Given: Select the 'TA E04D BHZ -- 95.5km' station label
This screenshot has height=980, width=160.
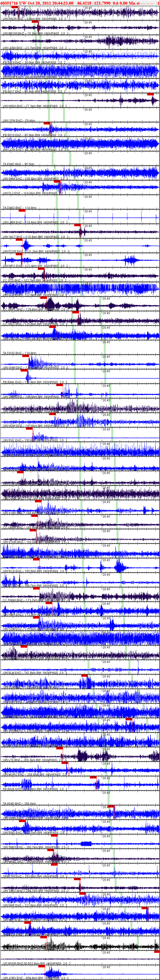Looking at the screenshot, I should tap(19, 164).
